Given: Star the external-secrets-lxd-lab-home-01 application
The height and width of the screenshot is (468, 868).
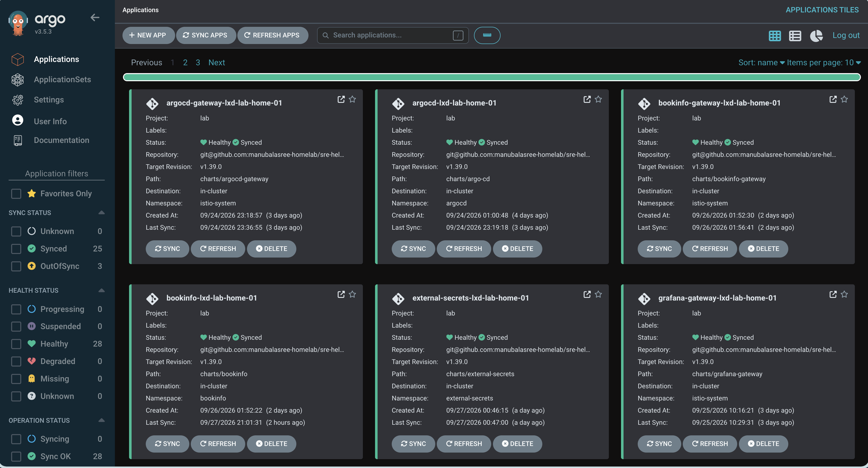Looking at the screenshot, I should coord(598,294).
